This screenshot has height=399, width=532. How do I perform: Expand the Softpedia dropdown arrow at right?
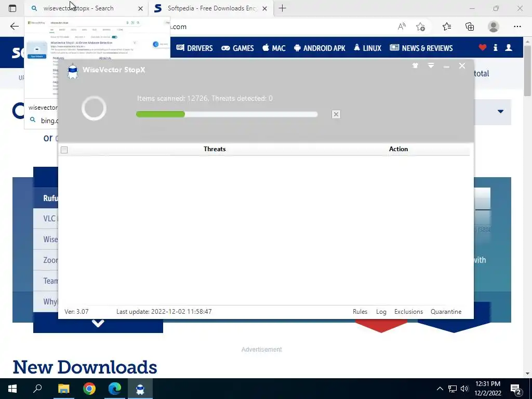(500, 111)
